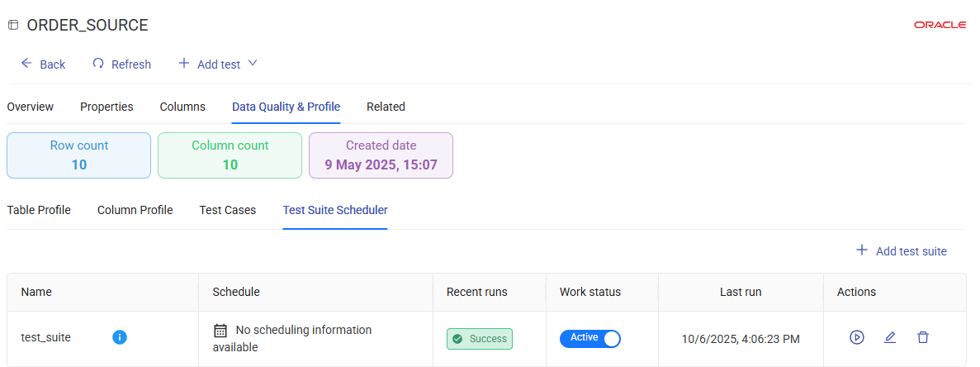Click the calendar icon in Schedule column
The height and width of the screenshot is (367, 980).
220,331
